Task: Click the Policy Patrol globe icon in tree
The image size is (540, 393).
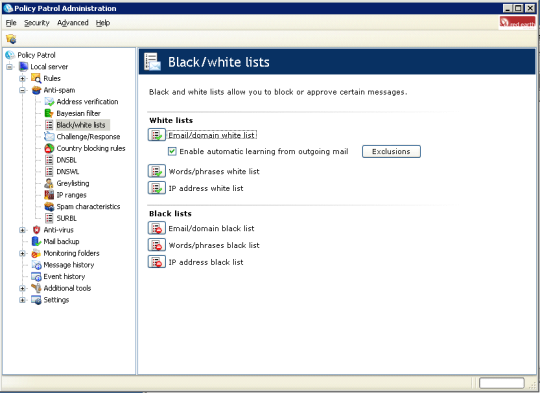Action: coord(10,55)
